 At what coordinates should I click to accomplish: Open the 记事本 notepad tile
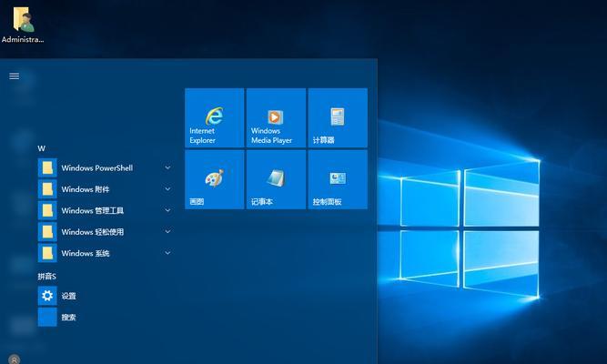tap(276, 179)
